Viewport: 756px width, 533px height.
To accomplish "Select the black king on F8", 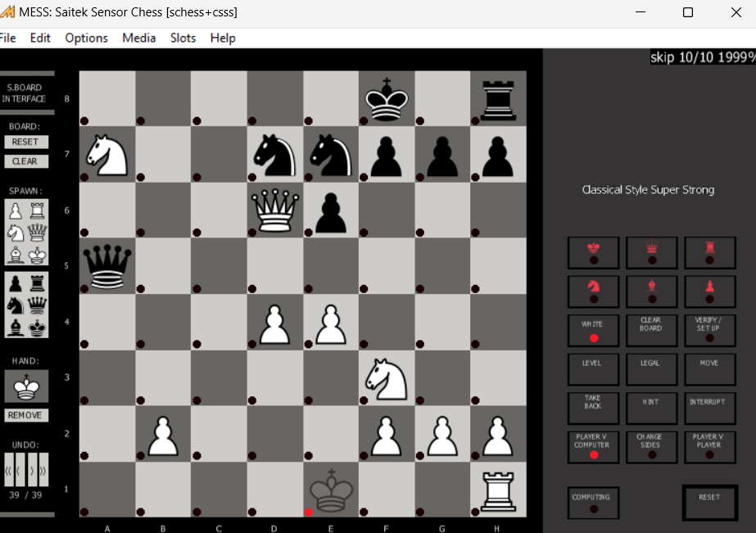I will pos(387,99).
